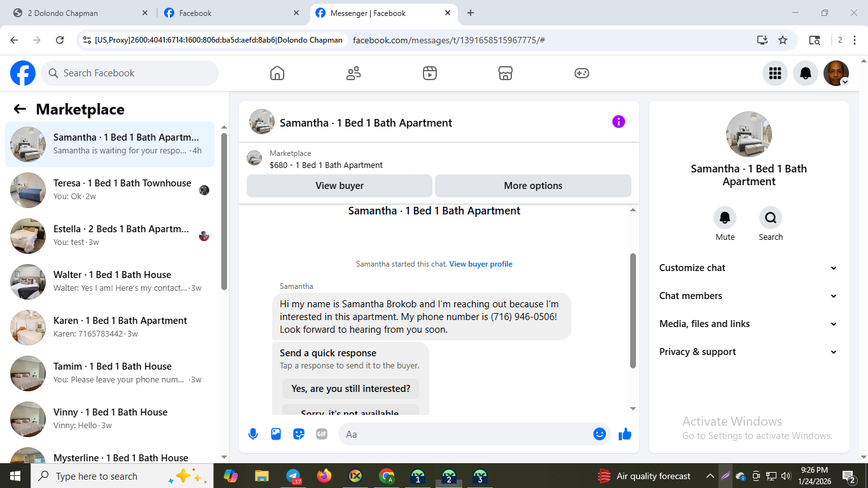
Task: Open Chrome from the taskbar
Action: click(x=386, y=476)
